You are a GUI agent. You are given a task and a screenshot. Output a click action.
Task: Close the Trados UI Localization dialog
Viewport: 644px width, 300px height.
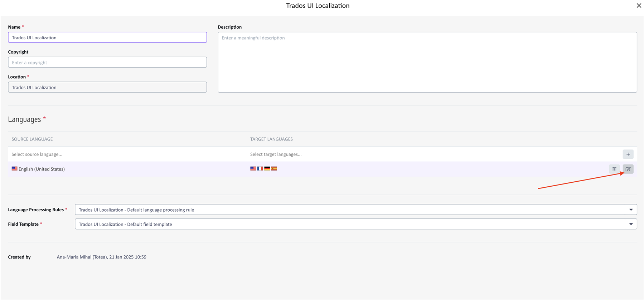pos(639,6)
